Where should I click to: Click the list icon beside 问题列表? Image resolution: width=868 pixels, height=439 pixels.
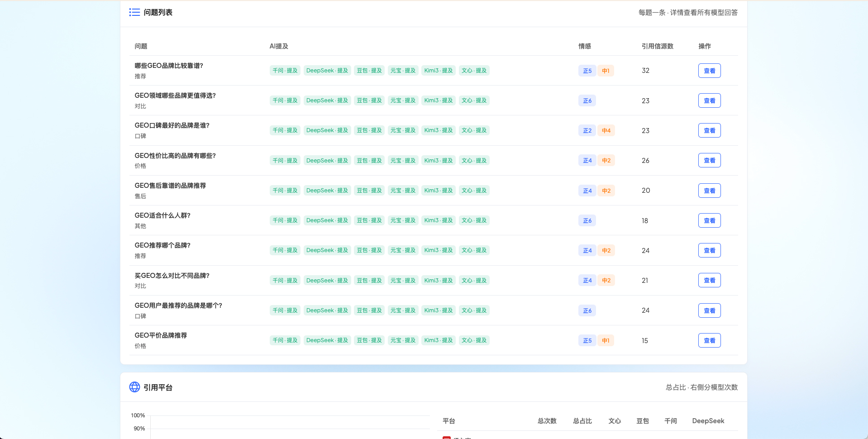(x=134, y=12)
